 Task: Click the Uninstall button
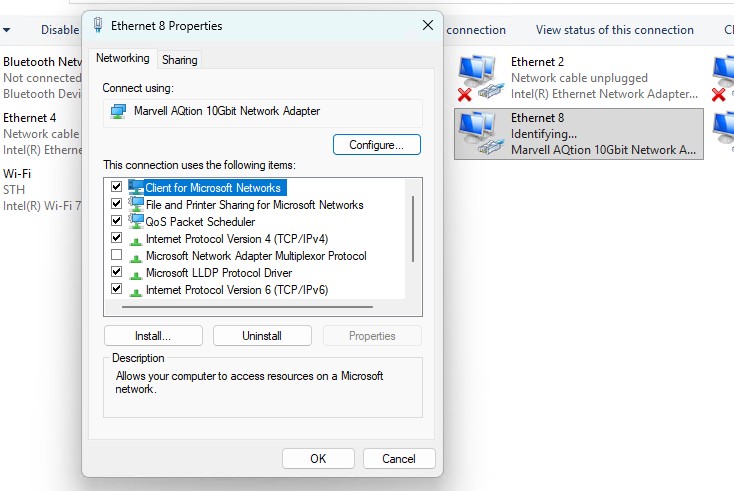262,336
